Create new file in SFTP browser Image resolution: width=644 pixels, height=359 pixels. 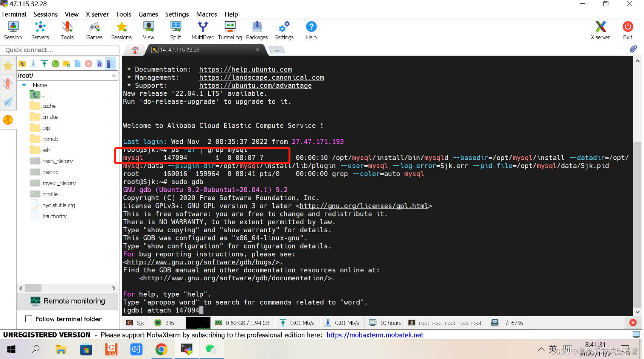coord(78,64)
